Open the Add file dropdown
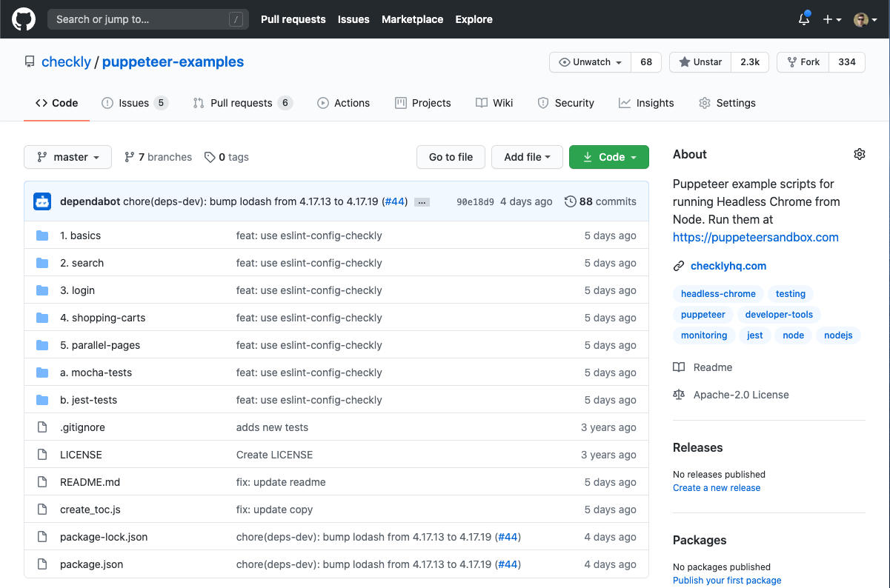Image resolution: width=890 pixels, height=588 pixels. click(526, 157)
